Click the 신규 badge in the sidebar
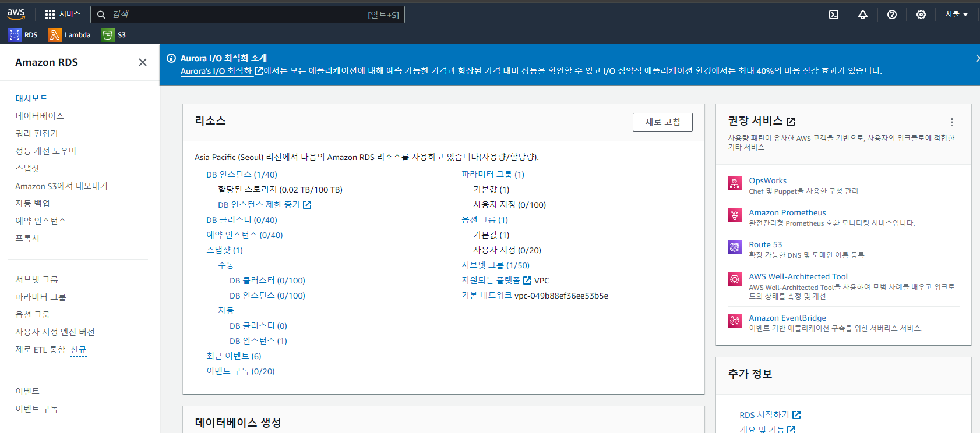The height and width of the screenshot is (433, 980). click(x=78, y=350)
